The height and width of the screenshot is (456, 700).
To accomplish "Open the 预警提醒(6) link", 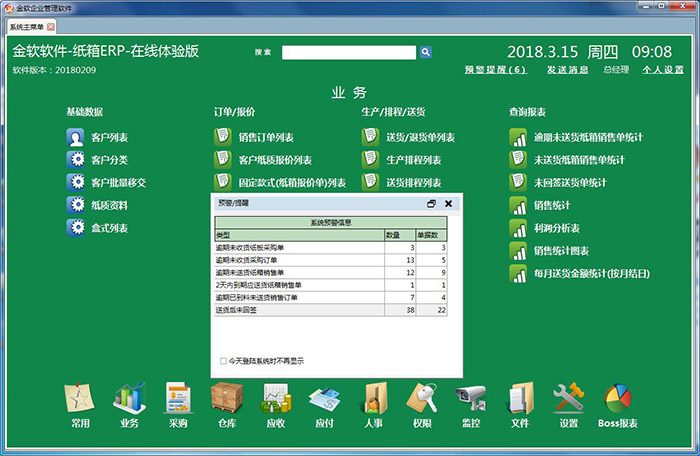I will click(495, 70).
